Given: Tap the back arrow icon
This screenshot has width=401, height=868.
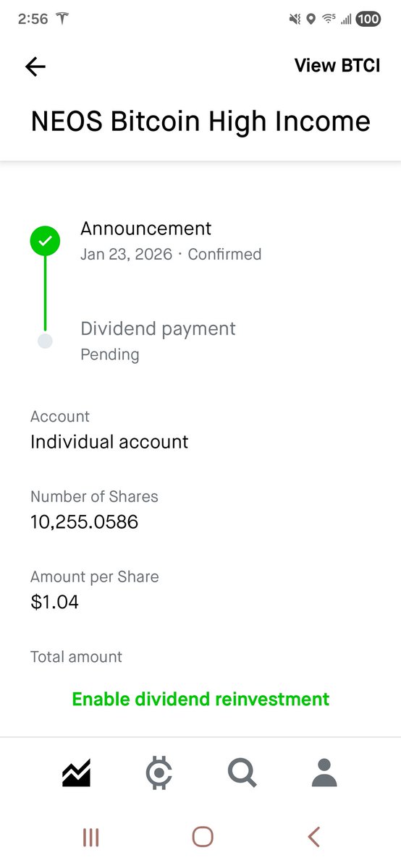Looking at the screenshot, I should pos(35,67).
